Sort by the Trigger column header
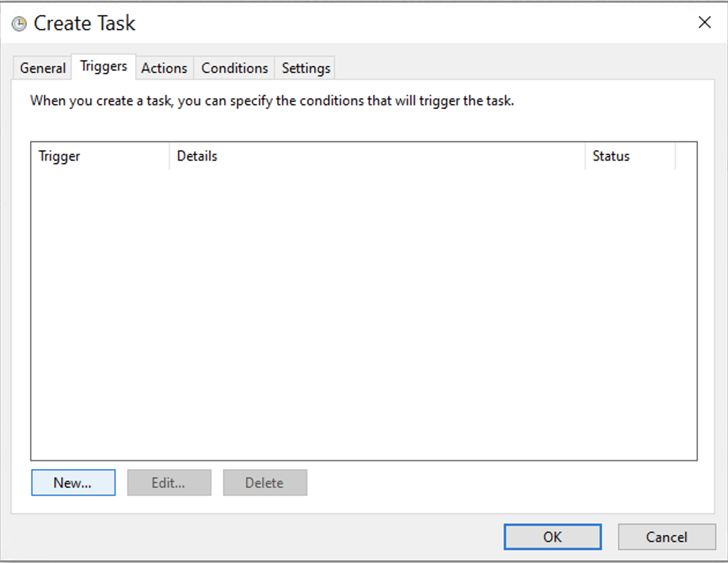Screen dimensions: 728x563 pos(59,155)
